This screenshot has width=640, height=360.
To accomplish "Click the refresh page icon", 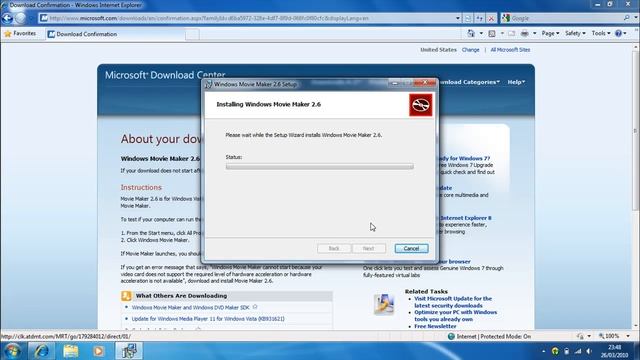I will pyautogui.click(x=479, y=18).
